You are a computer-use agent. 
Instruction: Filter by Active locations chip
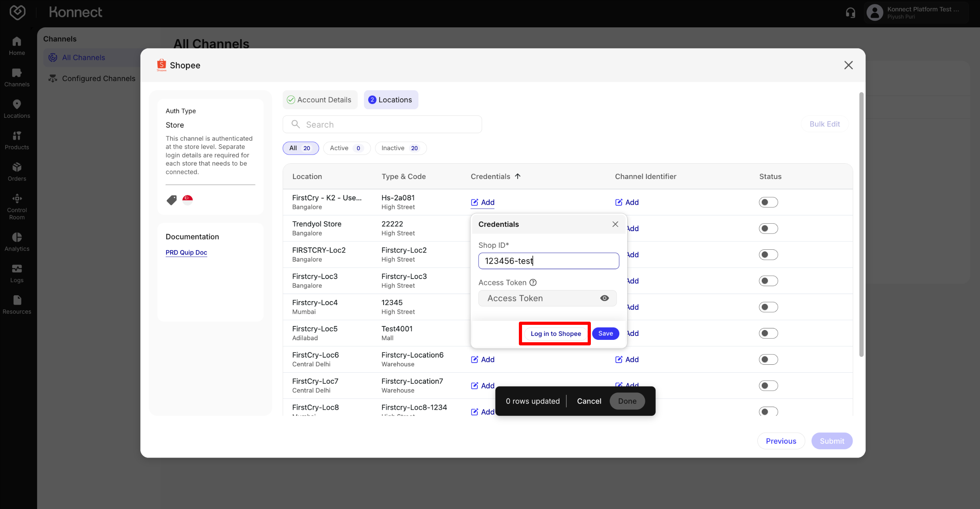(x=346, y=148)
